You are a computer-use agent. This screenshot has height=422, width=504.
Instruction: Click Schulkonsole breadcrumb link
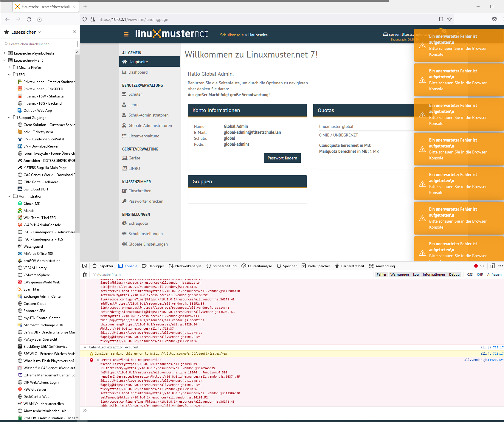[x=232, y=35]
